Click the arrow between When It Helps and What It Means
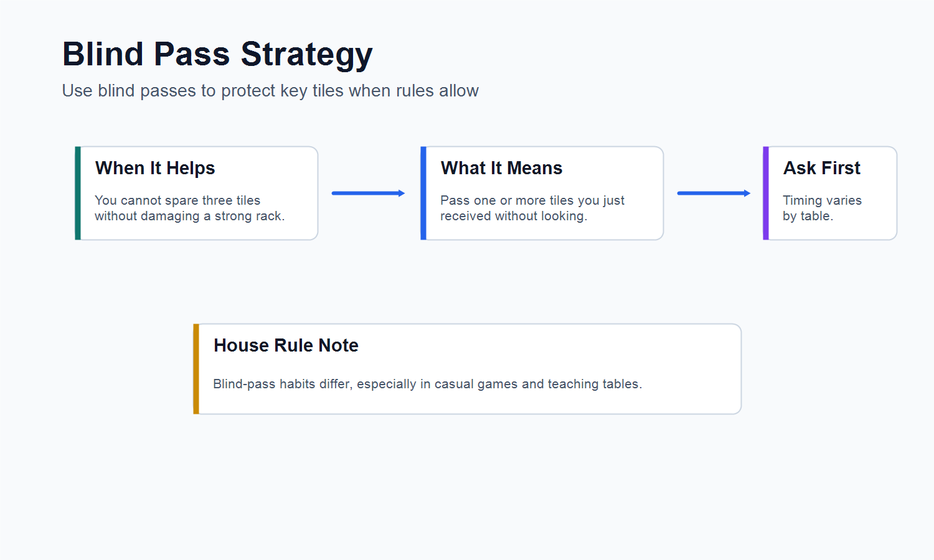 coord(369,193)
